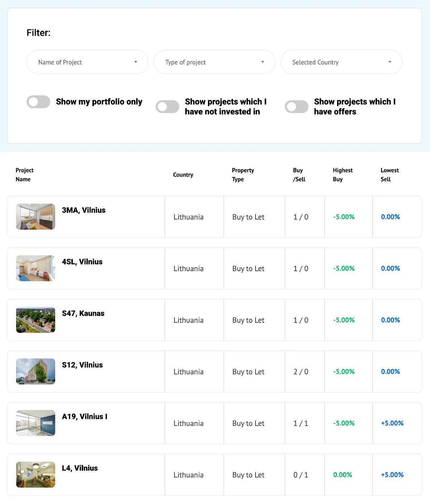Click the Country column header

coord(183,175)
